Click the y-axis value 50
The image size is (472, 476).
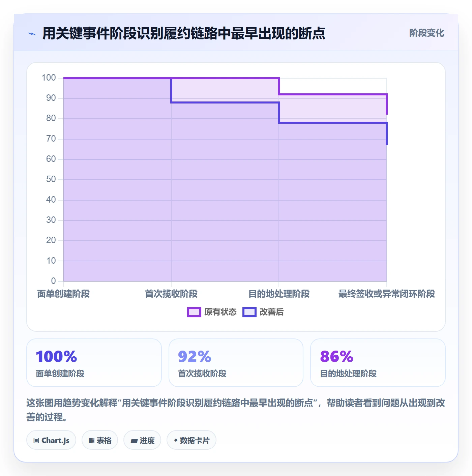[51, 179]
